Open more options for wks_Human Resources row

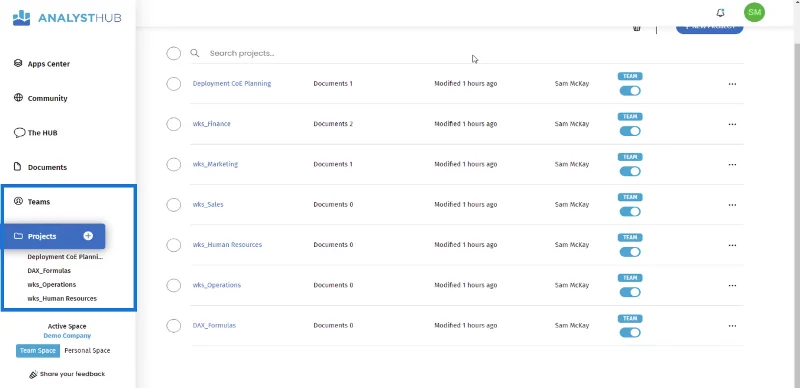point(732,246)
